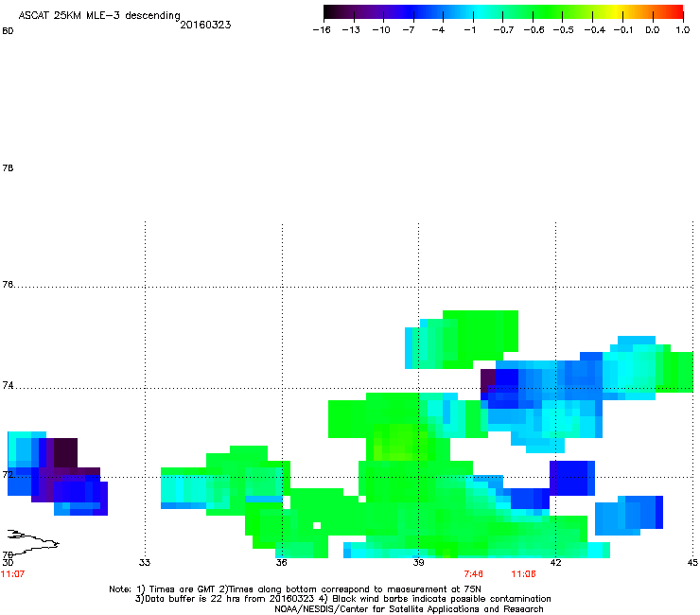700x615 pixels.
Task: Click the '-4' label on the color scale
Action: pos(438,30)
